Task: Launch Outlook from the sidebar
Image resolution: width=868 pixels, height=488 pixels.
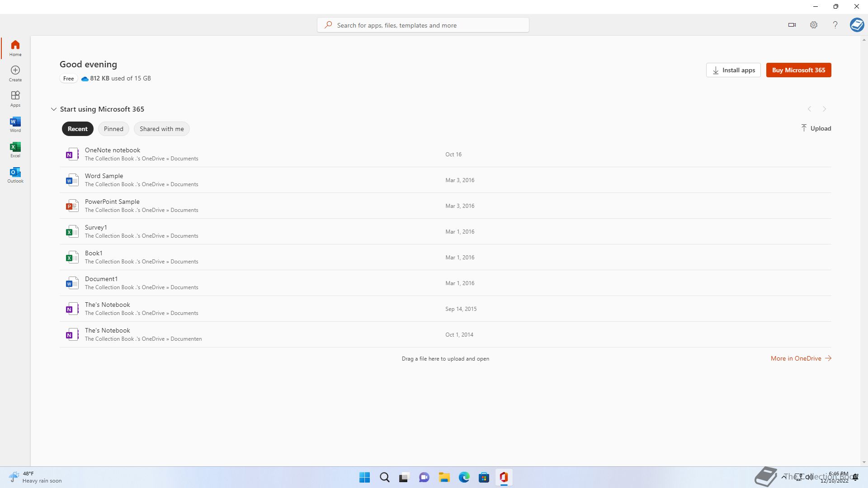Action: (15, 175)
